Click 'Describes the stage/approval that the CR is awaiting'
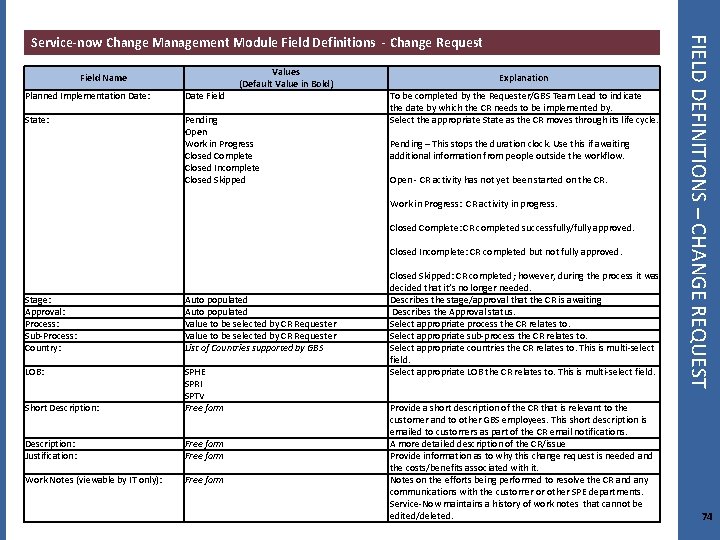Image resolution: width=720 pixels, height=540 pixels. coord(495,300)
